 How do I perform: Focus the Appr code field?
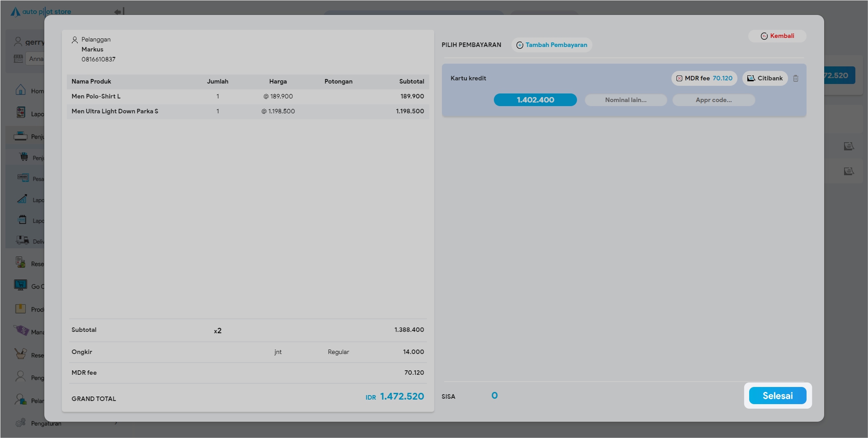click(x=713, y=100)
